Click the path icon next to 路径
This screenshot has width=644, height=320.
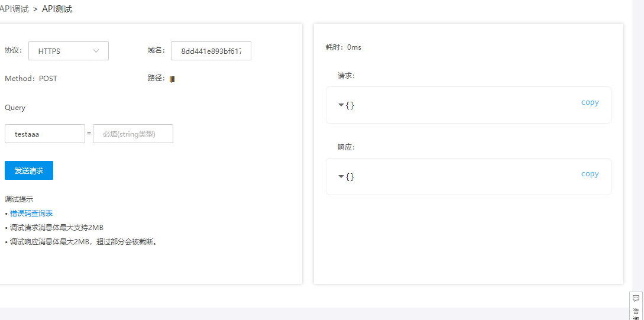click(x=172, y=79)
